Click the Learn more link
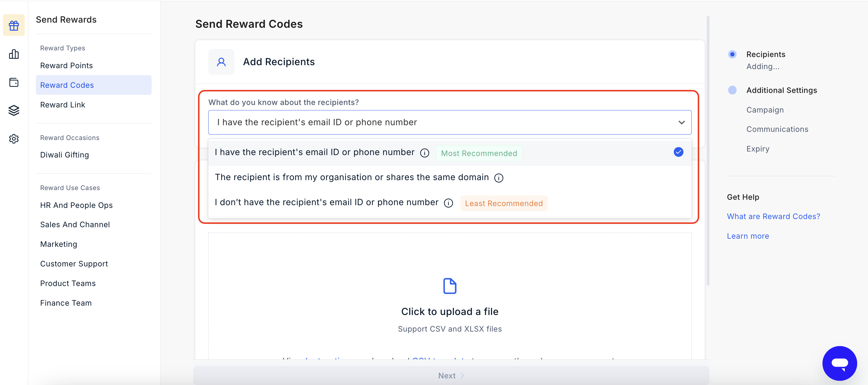The image size is (868, 385). click(748, 236)
